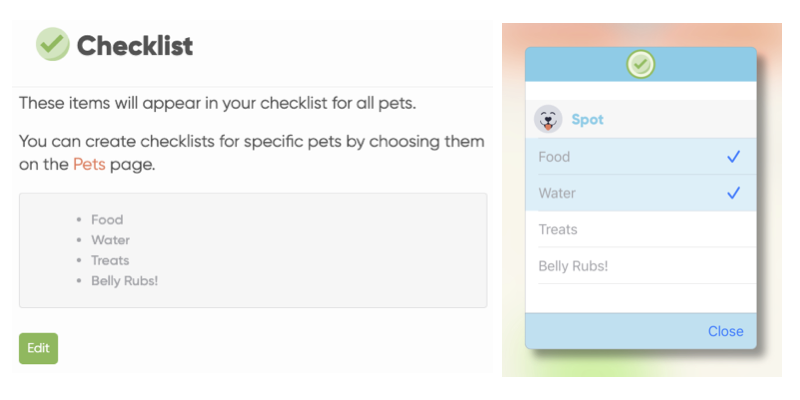Viewport: 800px width, 400px height.
Task: Click Treats in the all-pets bullet list
Action: click(x=110, y=260)
